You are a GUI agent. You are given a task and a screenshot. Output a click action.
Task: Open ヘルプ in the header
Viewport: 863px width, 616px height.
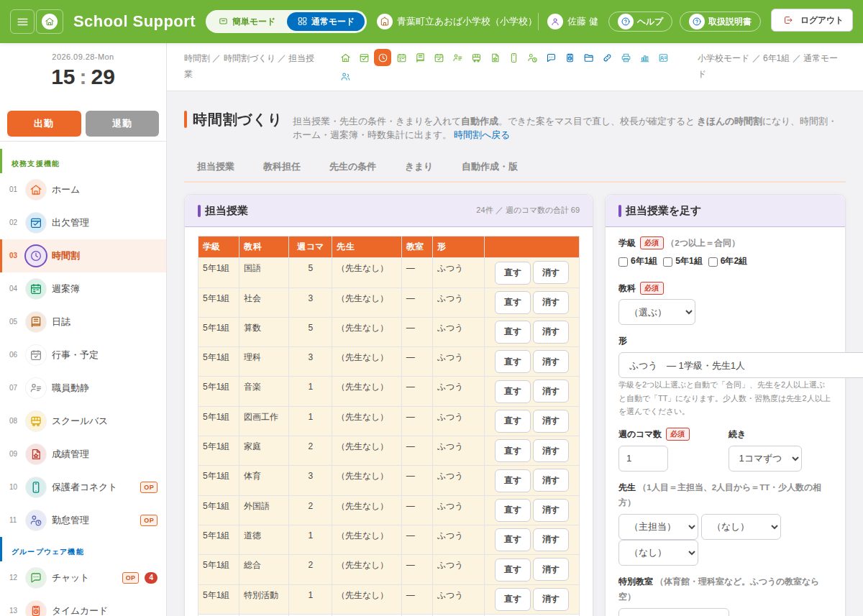click(641, 22)
